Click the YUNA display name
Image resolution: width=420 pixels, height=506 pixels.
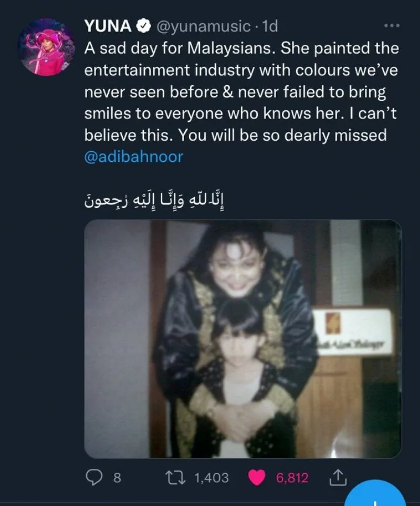click(x=108, y=26)
